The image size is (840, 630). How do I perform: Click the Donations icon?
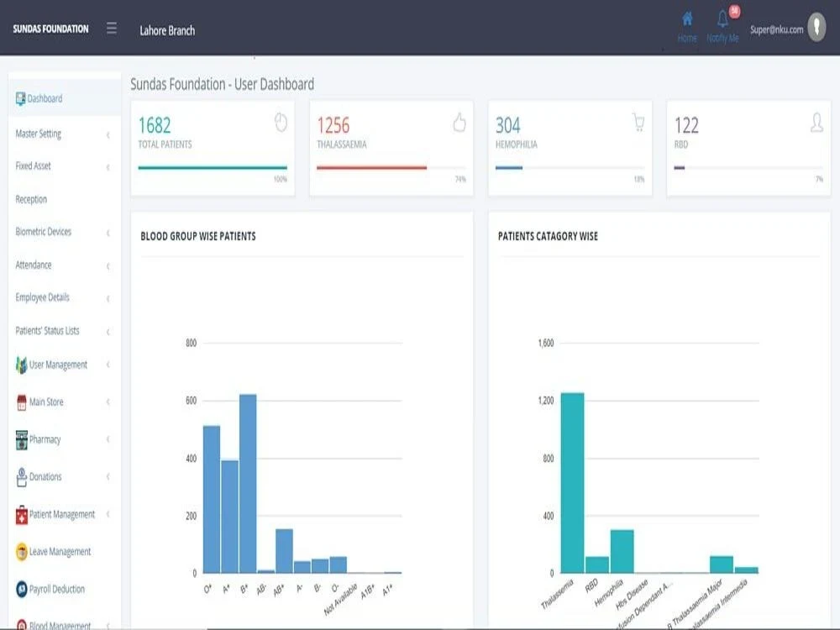coord(22,477)
